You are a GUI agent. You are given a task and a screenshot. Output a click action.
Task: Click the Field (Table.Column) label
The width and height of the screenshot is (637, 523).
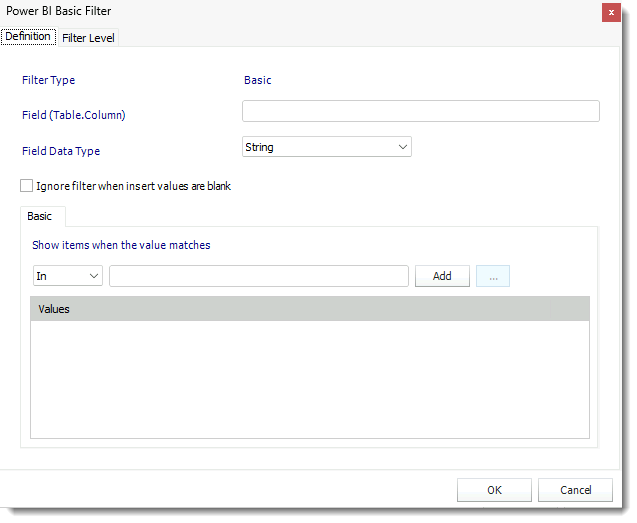[x=74, y=115]
